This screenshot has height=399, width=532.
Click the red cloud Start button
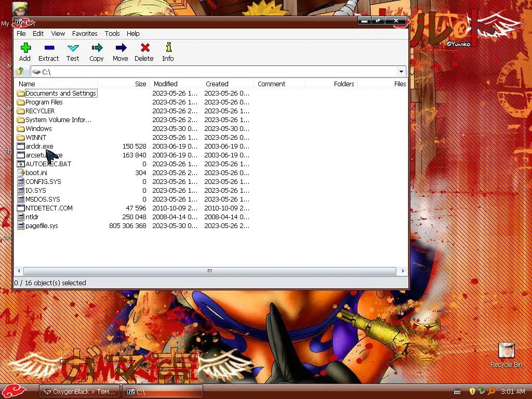[14, 391]
